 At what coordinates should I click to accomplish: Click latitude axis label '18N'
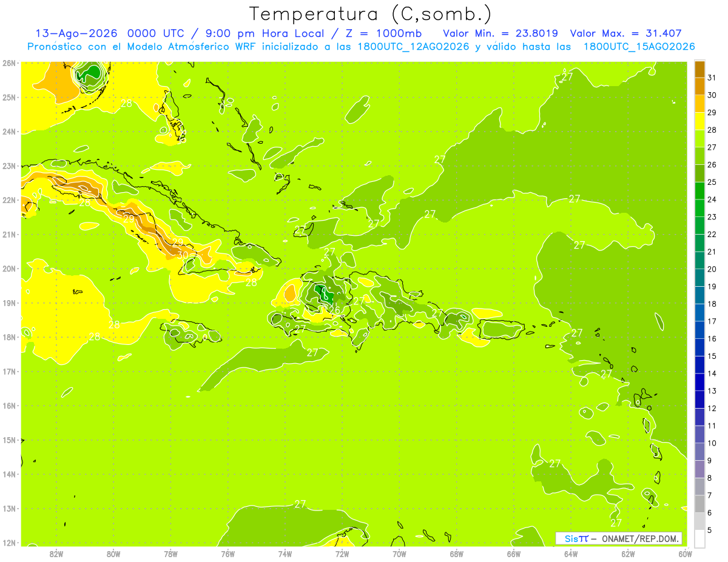8,337
